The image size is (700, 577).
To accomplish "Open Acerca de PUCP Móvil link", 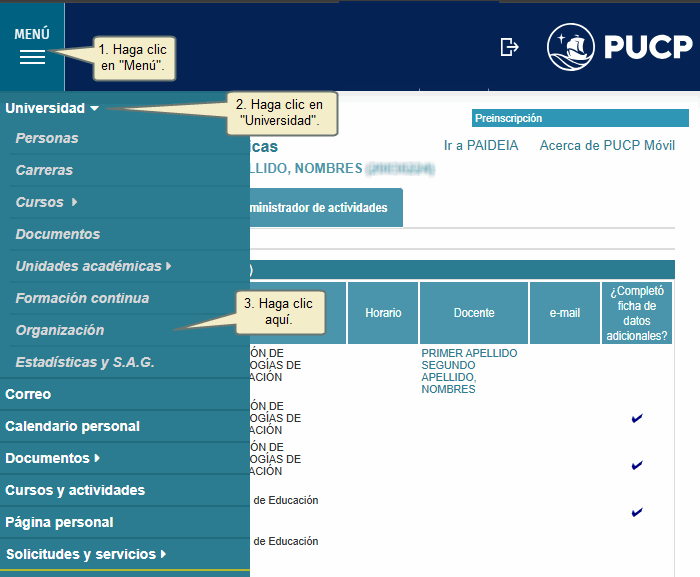I will click(x=607, y=146).
